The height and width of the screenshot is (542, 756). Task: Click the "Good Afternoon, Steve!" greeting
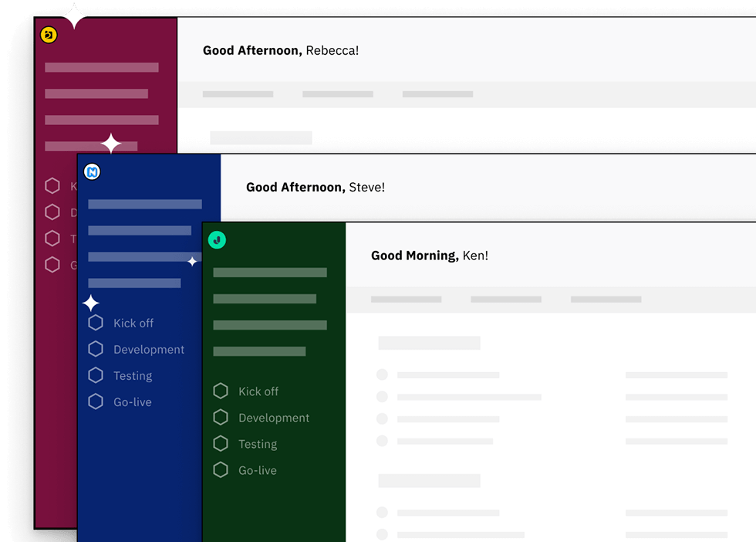316,187
